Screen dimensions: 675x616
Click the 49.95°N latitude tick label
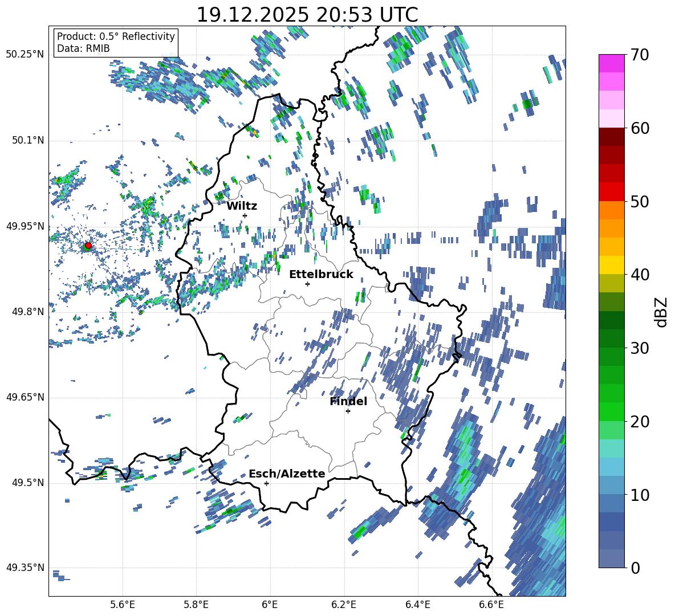pyautogui.click(x=25, y=226)
